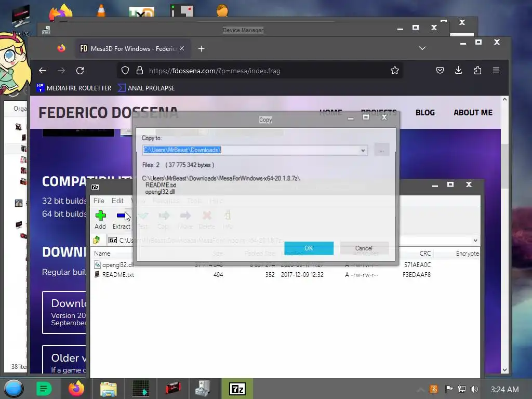Expand the Firefox list all tabs chevron
Image resolution: width=532 pixels, height=399 pixels.
[x=422, y=48]
